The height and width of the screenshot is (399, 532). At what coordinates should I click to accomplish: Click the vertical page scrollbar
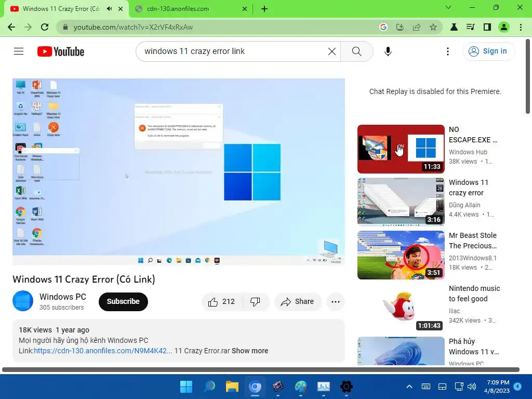(528, 76)
